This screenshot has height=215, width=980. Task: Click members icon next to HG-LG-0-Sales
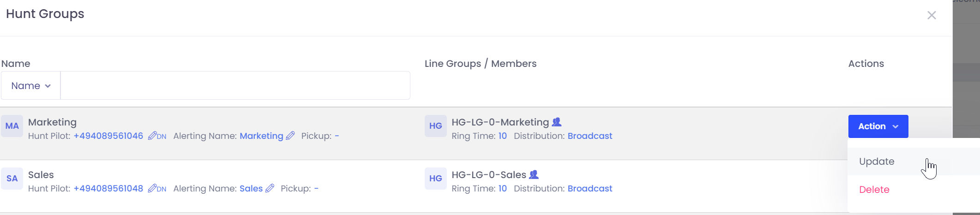pos(534,175)
